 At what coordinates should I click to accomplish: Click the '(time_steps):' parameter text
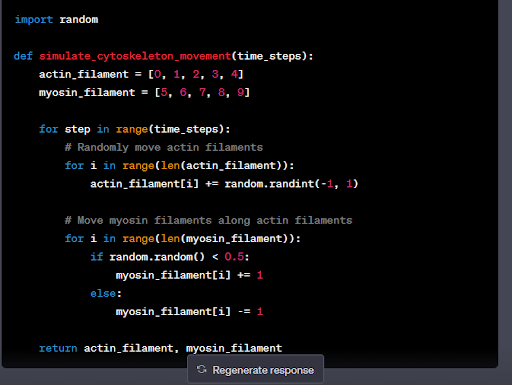(272, 56)
